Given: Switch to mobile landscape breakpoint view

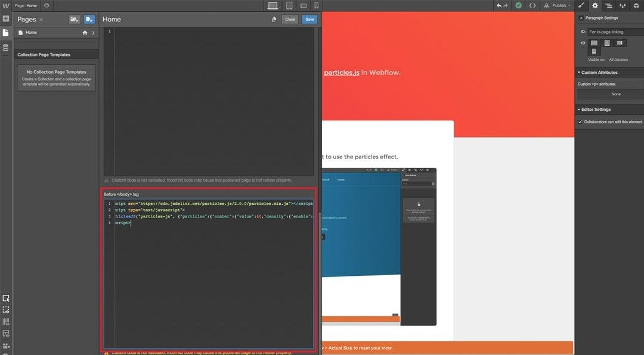Looking at the screenshot, I should tap(304, 6).
